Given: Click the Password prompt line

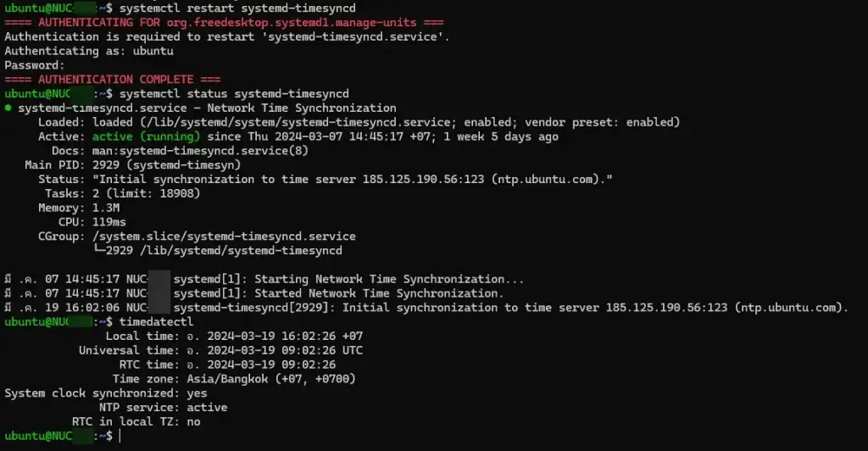Looking at the screenshot, I should click(x=34, y=65).
